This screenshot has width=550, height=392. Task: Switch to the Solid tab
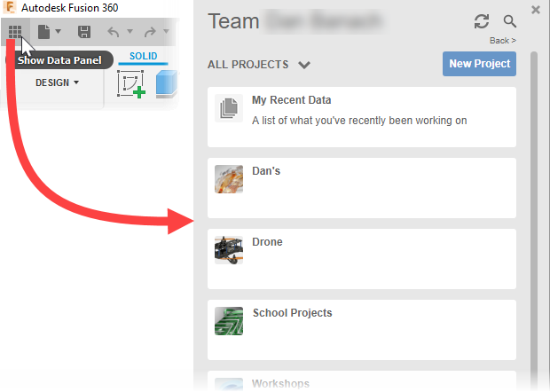pos(143,57)
